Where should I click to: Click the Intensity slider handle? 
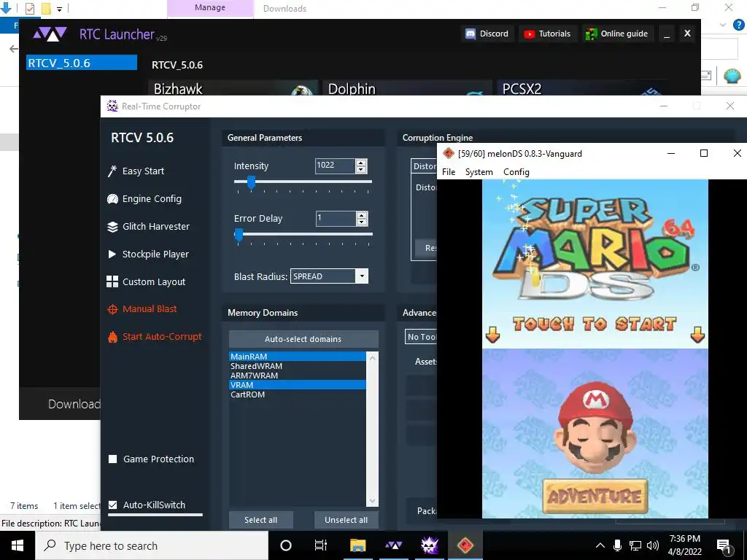pyautogui.click(x=251, y=182)
